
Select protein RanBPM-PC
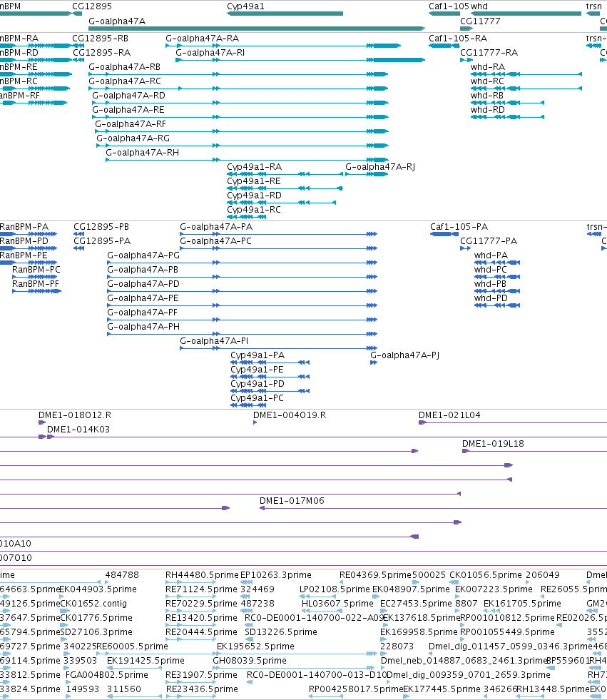[36, 270]
